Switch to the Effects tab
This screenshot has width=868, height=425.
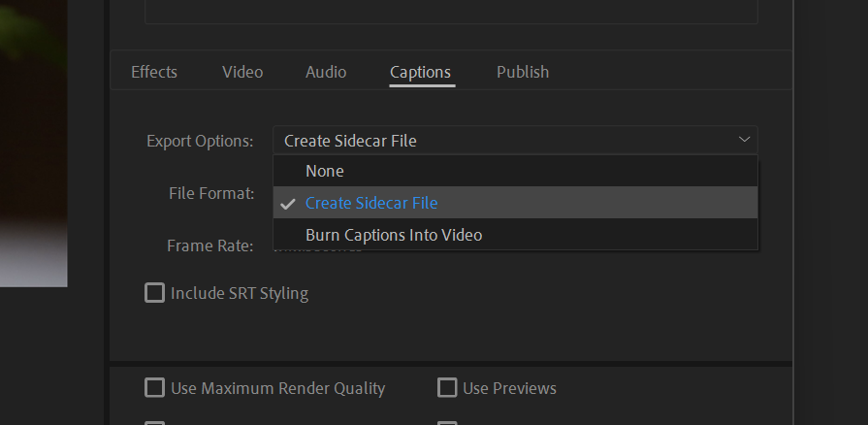pyautogui.click(x=154, y=72)
